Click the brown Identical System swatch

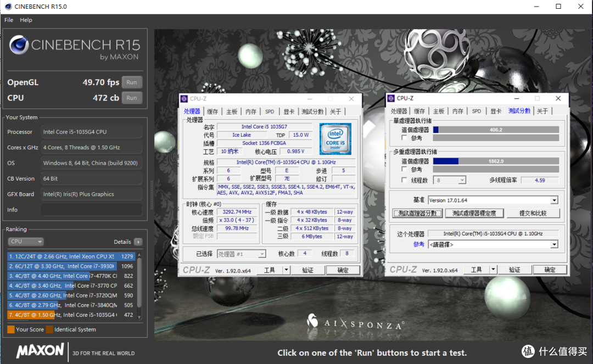tap(49, 329)
